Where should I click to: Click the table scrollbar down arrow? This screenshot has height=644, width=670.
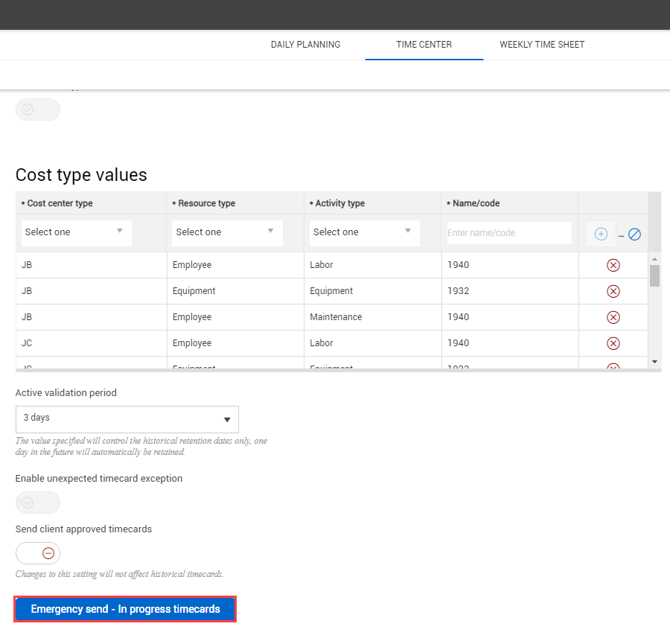coord(654,361)
